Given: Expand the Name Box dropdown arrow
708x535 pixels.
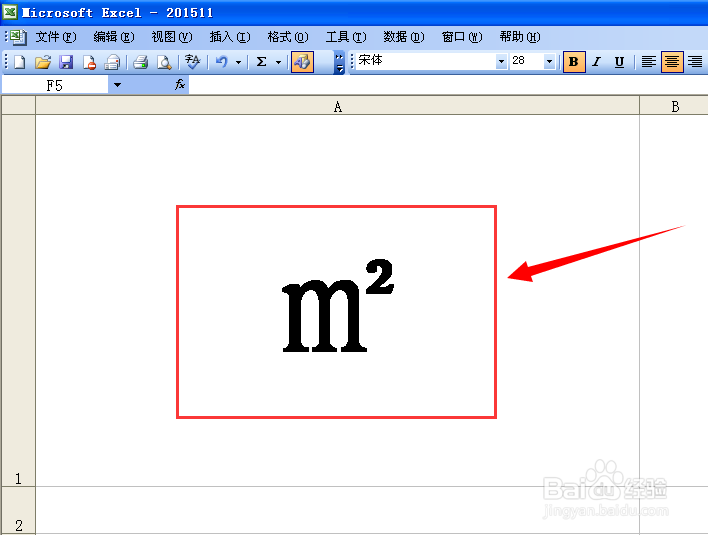Looking at the screenshot, I should [x=117, y=84].
